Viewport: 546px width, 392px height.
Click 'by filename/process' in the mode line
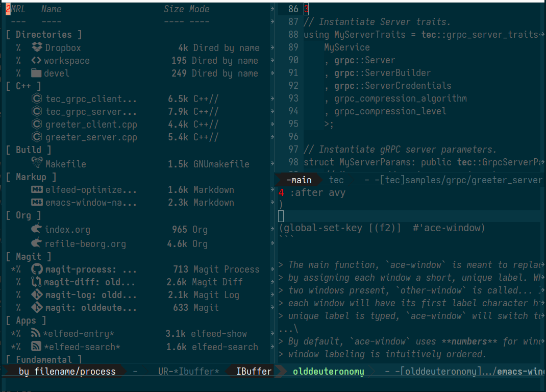67,372
